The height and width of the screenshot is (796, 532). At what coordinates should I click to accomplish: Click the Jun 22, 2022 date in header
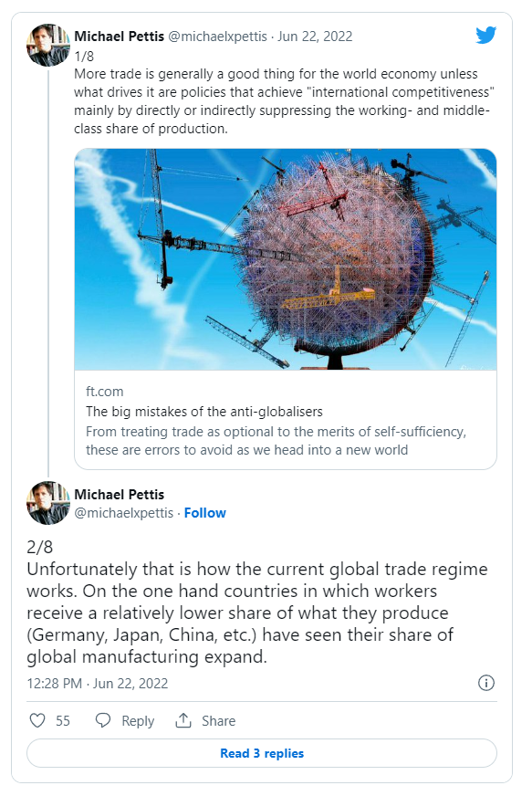[x=315, y=37]
